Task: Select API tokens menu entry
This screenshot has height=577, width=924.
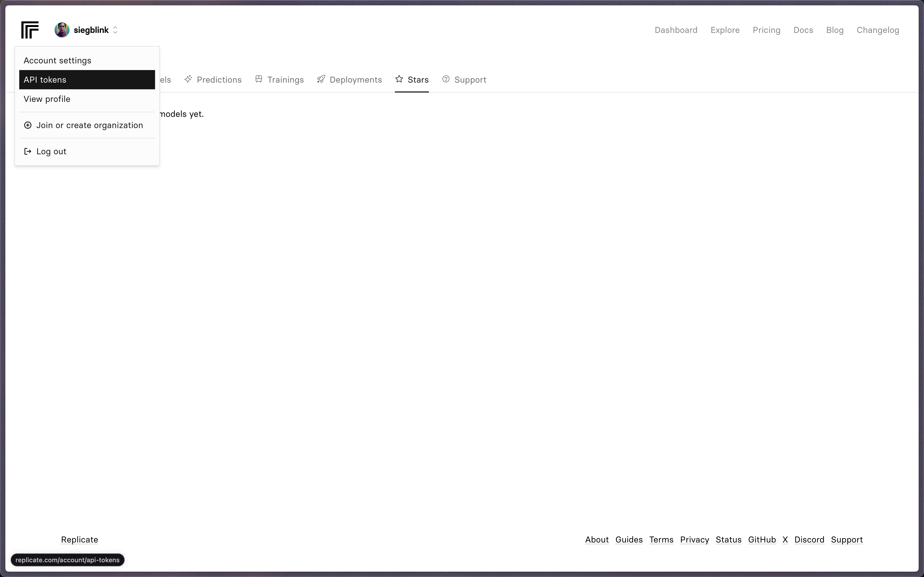Action: [x=87, y=80]
